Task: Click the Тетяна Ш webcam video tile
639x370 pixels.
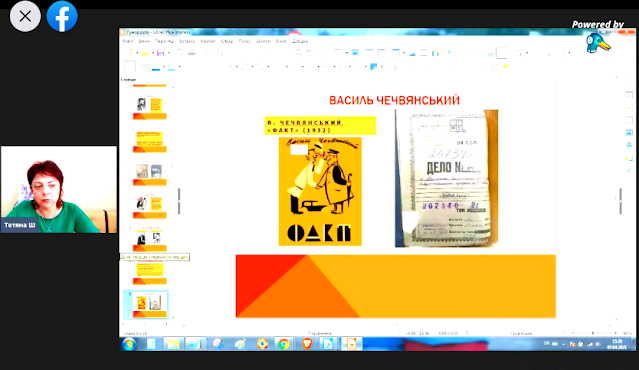Action: 59,189
